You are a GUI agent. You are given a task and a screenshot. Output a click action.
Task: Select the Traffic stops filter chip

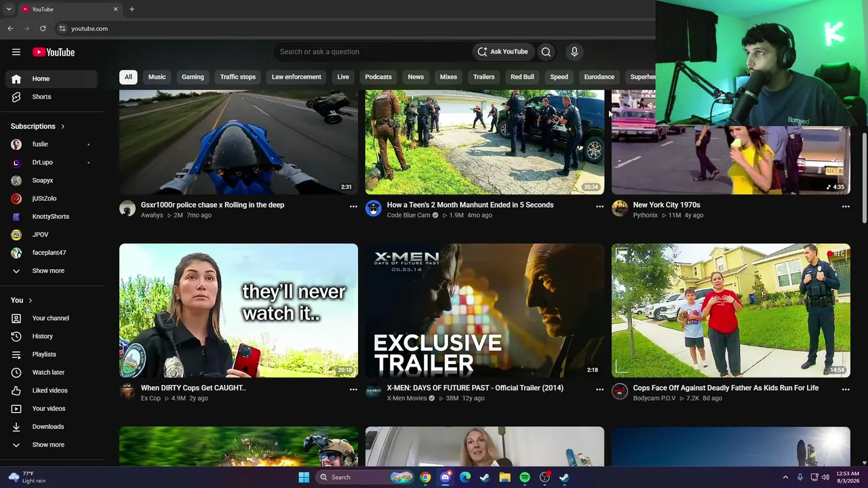(238, 77)
